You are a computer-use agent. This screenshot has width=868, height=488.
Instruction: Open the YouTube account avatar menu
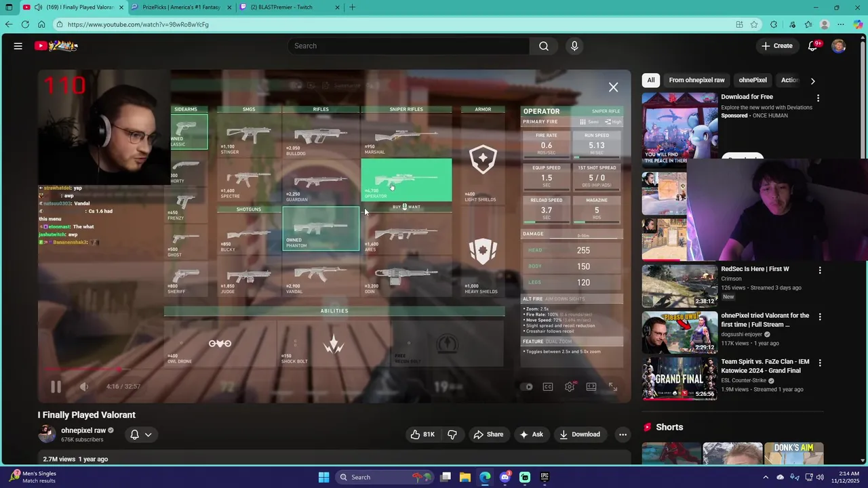pyautogui.click(x=839, y=46)
